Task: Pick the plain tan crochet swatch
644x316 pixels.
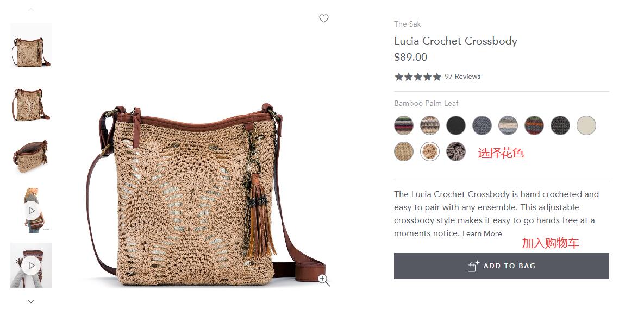Action: pyautogui.click(x=404, y=151)
